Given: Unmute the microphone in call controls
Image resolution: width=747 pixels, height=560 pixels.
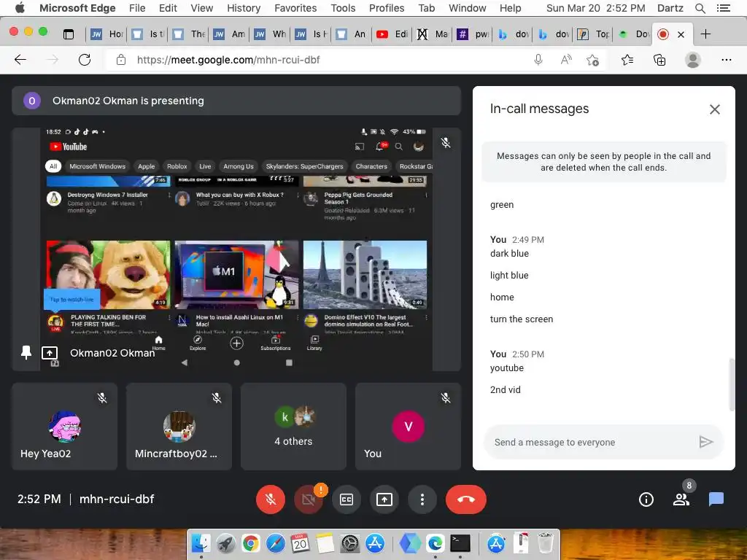Looking at the screenshot, I should click(270, 499).
